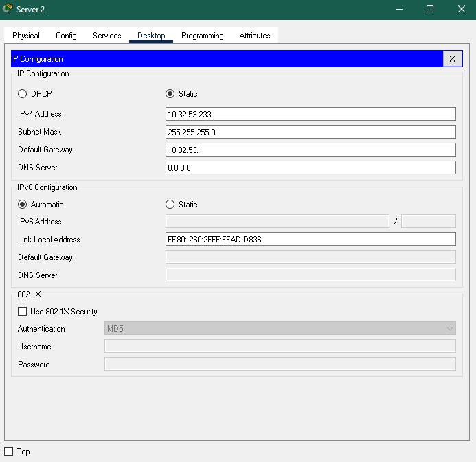Open the Authentication MD5 dropdown
This screenshot has height=462, width=476.
[280, 329]
